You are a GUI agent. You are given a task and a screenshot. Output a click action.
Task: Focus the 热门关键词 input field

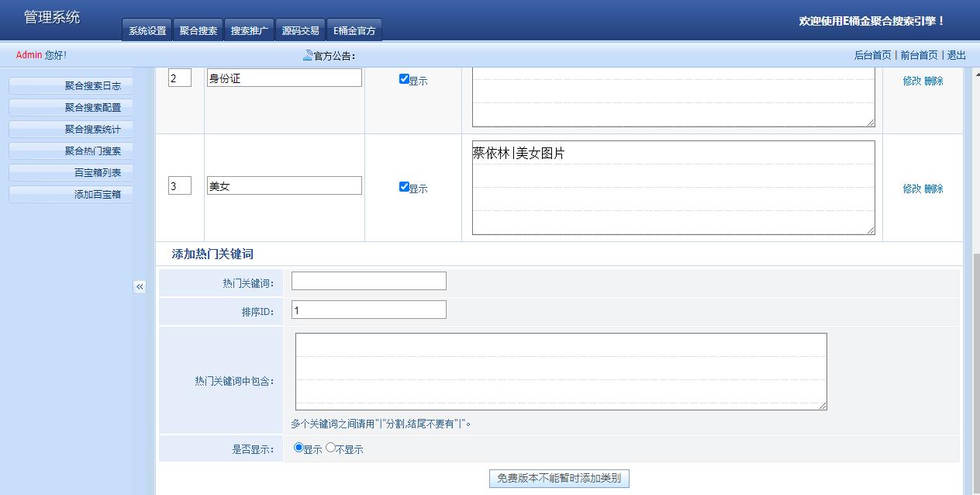pyautogui.click(x=369, y=281)
